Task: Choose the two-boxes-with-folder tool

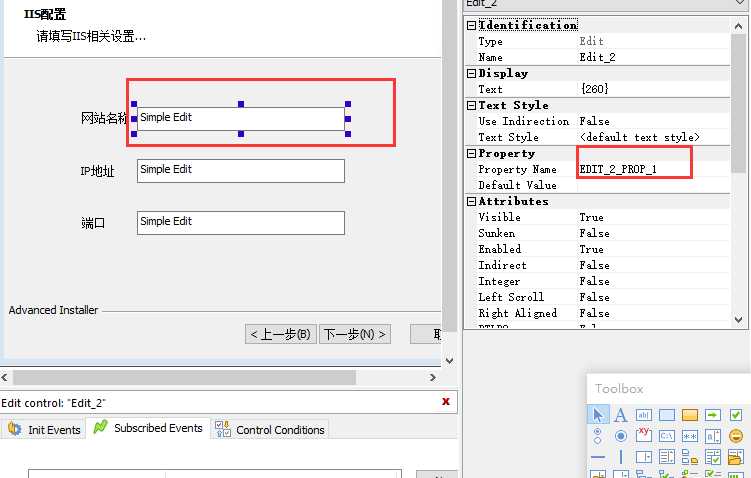Action: click(690, 457)
